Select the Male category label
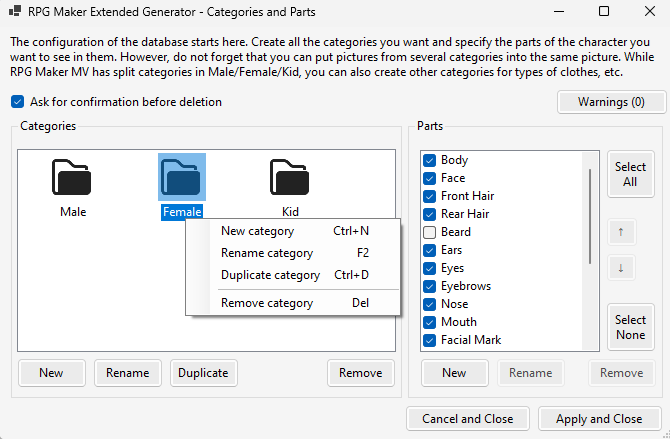Viewport: 670px width, 439px height. click(73, 212)
